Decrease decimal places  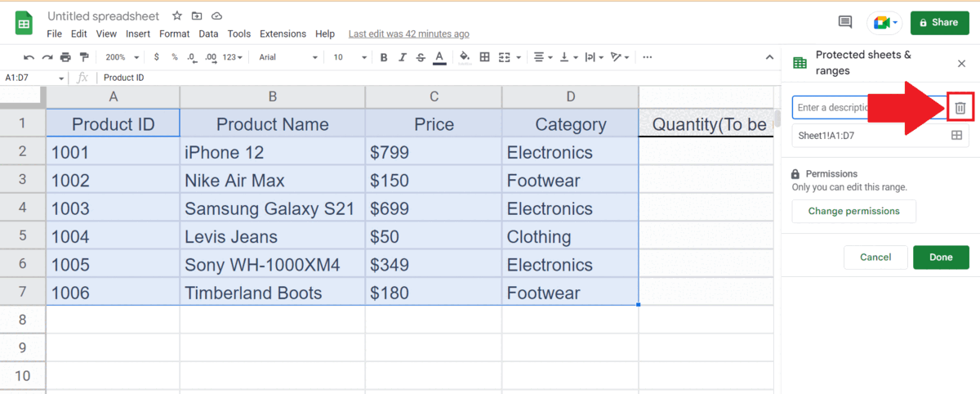(x=191, y=57)
